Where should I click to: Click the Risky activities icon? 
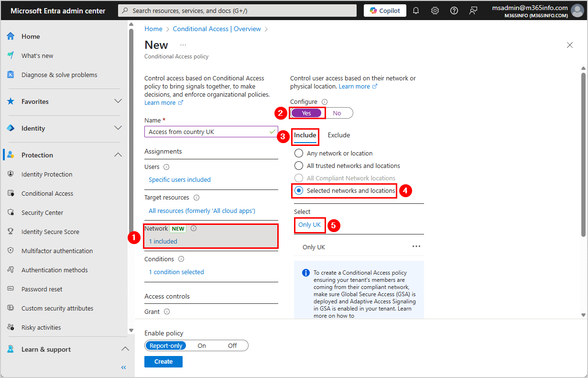click(x=11, y=327)
